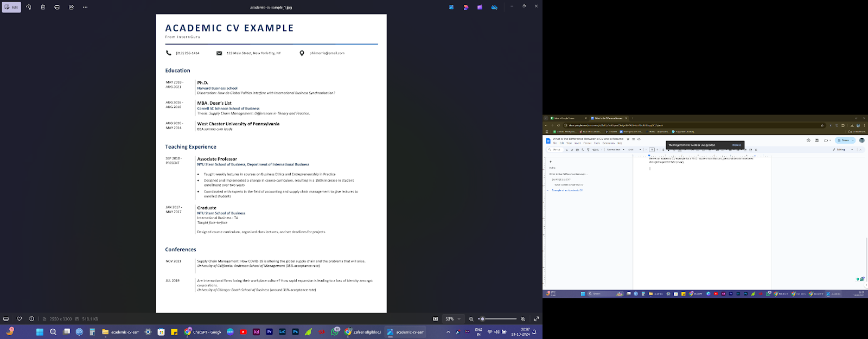Click the heart favorite icon
This screenshot has width=868, height=339.
[19, 319]
